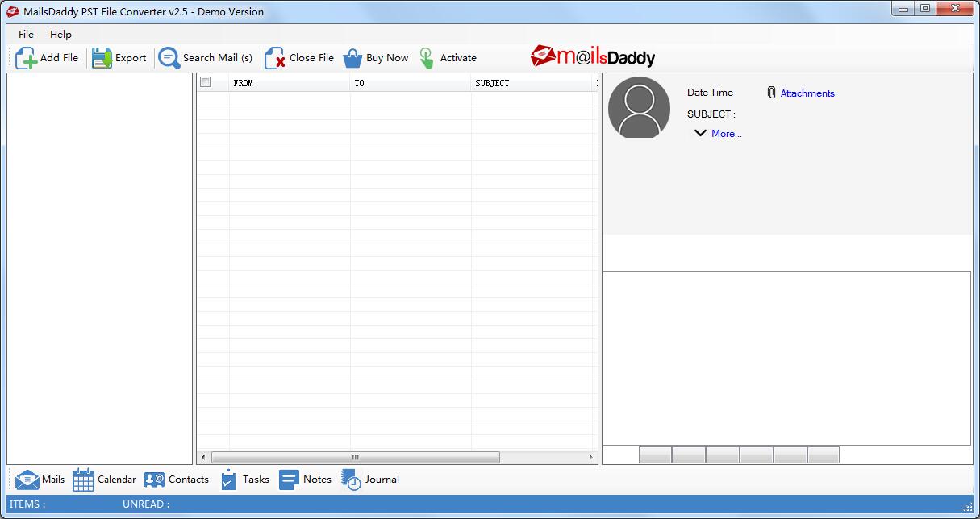Image resolution: width=980 pixels, height=519 pixels.
Task: Open the Attachments link
Action: tap(807, 93)
